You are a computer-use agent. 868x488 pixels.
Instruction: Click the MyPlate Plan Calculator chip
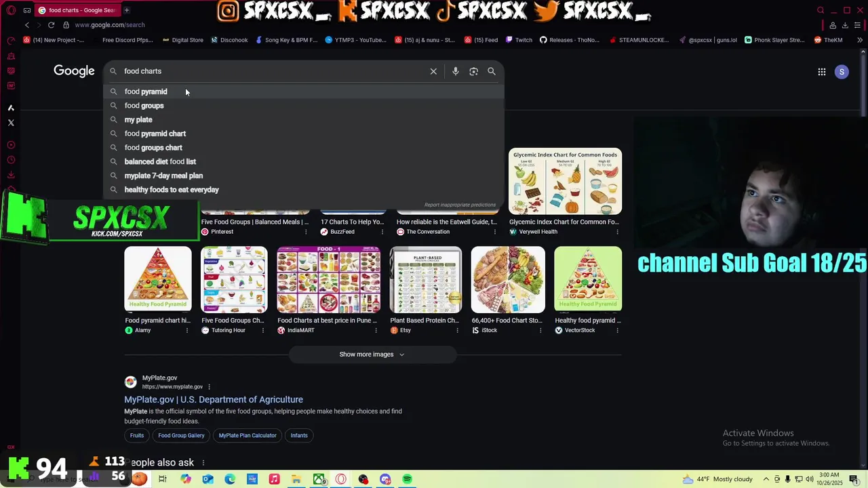[248, 435]
